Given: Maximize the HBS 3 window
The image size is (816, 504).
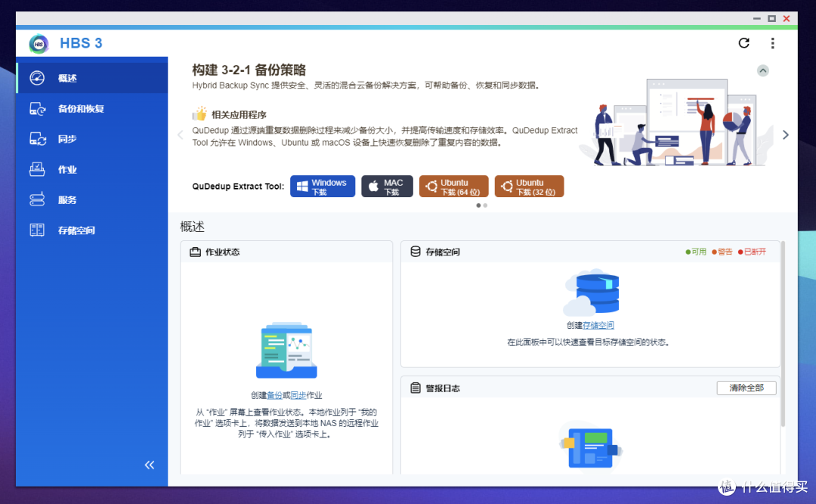Looking at the screenshot, I should pos(771,19).
